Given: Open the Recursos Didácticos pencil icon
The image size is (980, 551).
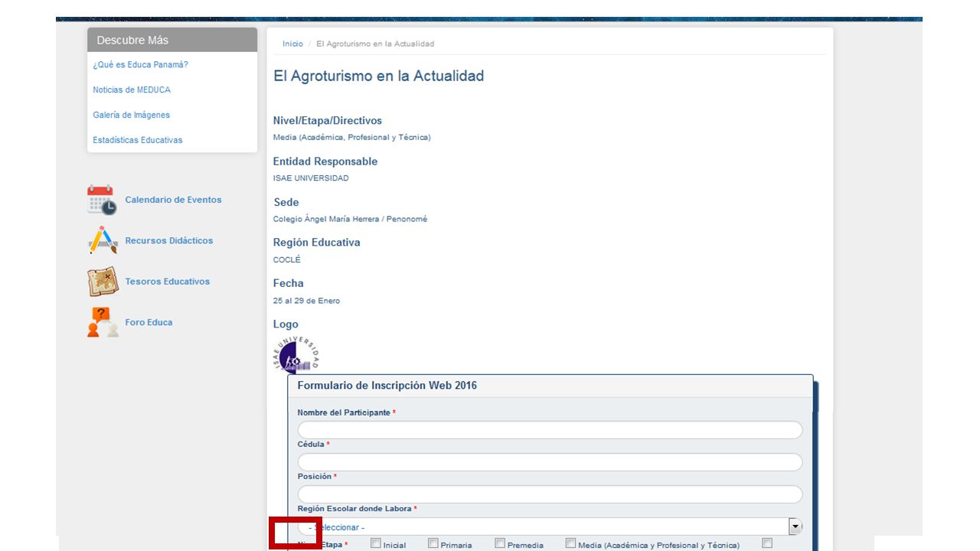Looking at the screenshot, I should (103, 240).
